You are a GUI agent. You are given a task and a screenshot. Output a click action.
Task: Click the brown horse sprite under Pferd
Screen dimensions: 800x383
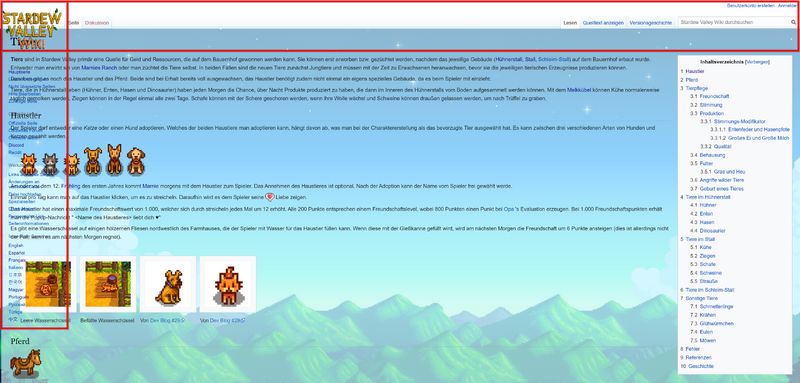(x=26, y=363)
